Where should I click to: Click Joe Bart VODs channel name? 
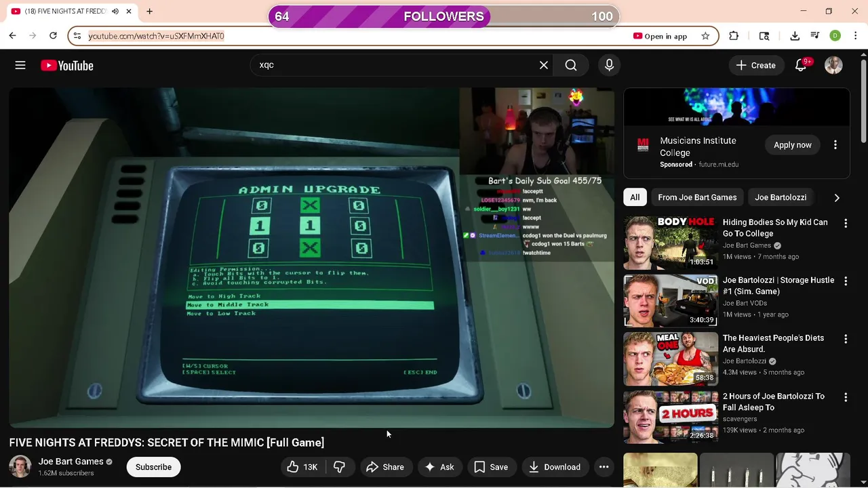(745, 303)
